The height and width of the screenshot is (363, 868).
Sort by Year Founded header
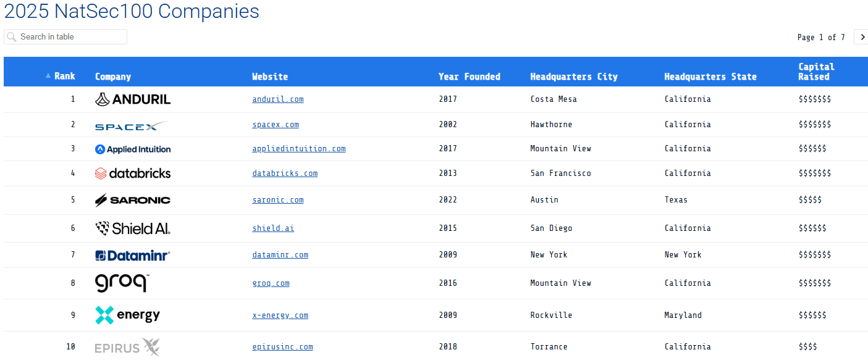470,77
